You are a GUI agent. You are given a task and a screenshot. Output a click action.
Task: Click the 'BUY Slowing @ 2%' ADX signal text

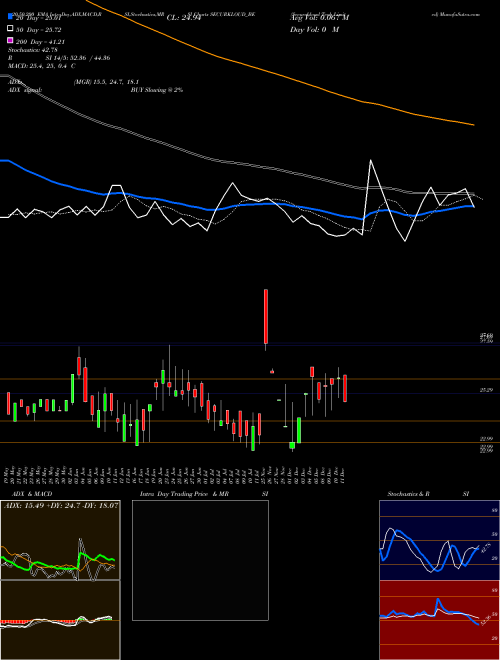(157, 90)
